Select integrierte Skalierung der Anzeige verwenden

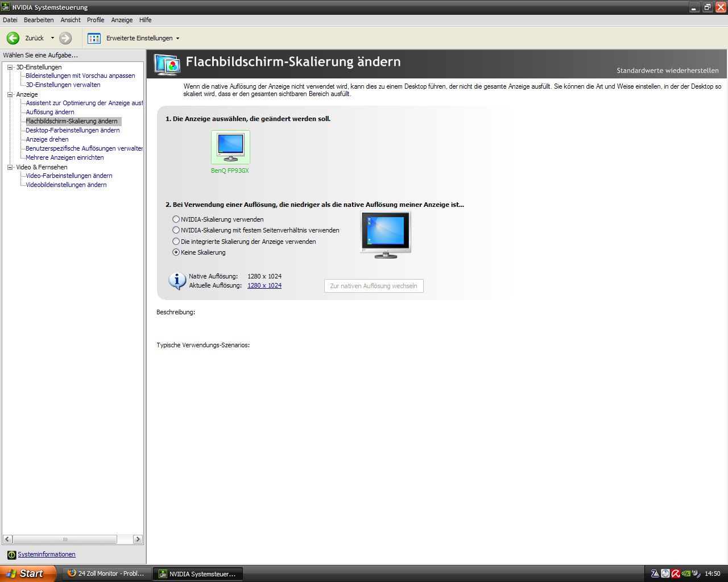tap(176, 242)
